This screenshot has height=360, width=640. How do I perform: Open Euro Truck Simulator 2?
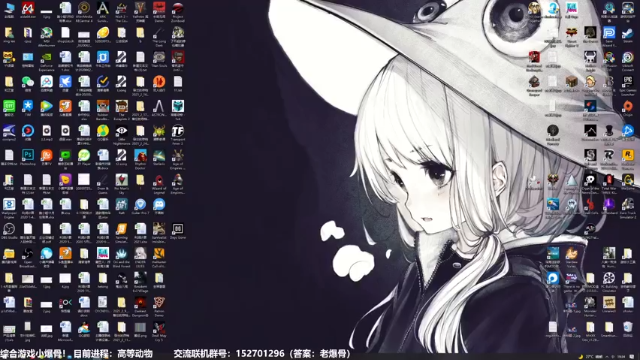pyautogui.click(x=628, y=208)
